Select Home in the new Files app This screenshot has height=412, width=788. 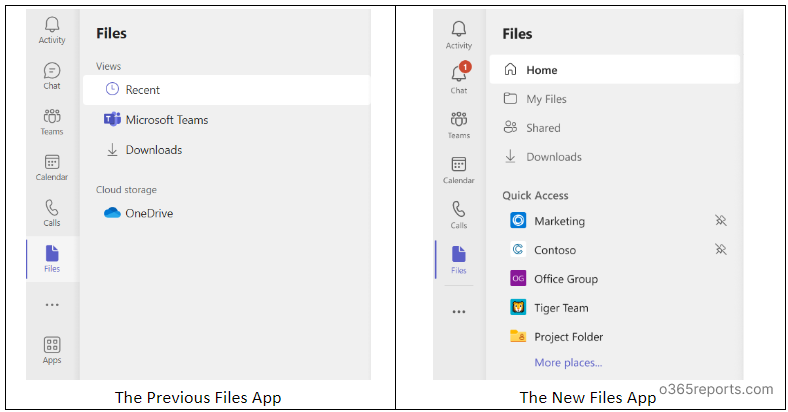[615, 69]
